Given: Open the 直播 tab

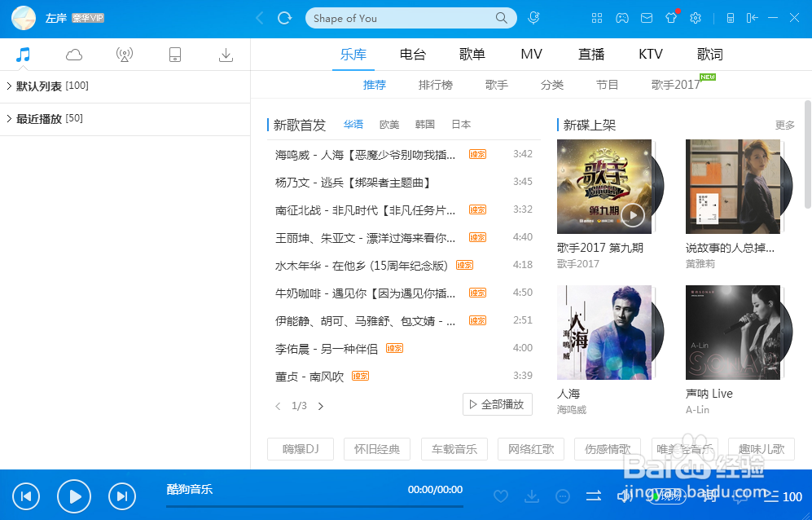Looking at the screenshot, I should coord(590,54).
